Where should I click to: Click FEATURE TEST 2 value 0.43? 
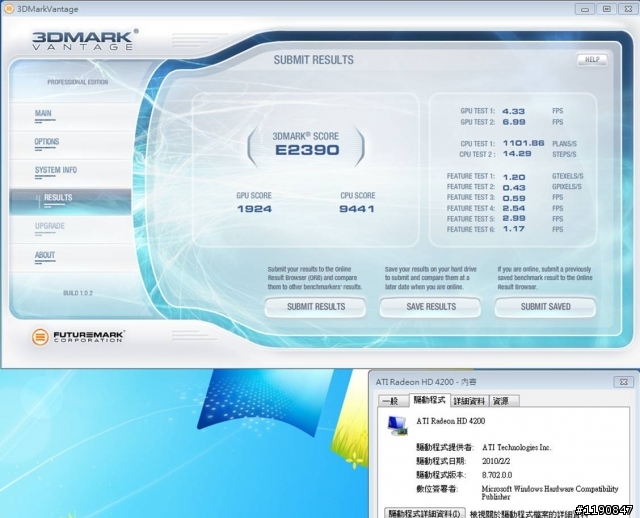click(x=514, y=188)
